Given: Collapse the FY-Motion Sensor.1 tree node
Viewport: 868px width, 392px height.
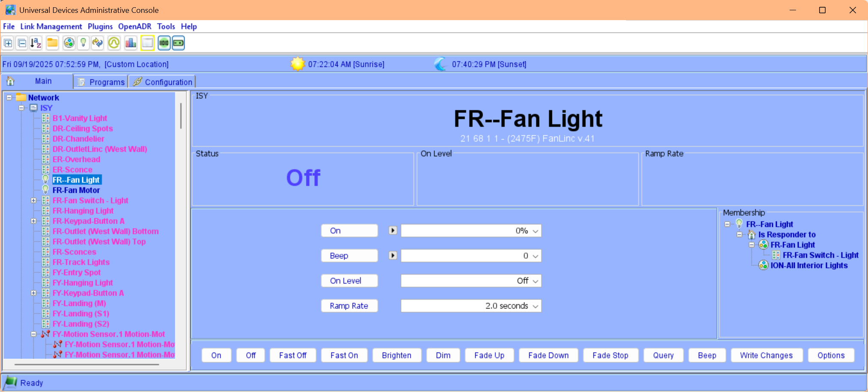Looking at the screenshot, I should (33, 334).
